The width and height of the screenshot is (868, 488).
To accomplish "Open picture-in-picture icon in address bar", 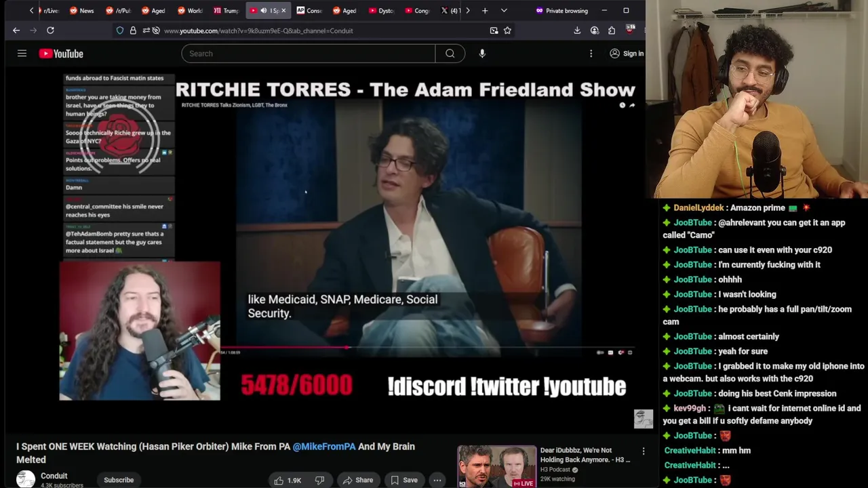I will point(494,30).
